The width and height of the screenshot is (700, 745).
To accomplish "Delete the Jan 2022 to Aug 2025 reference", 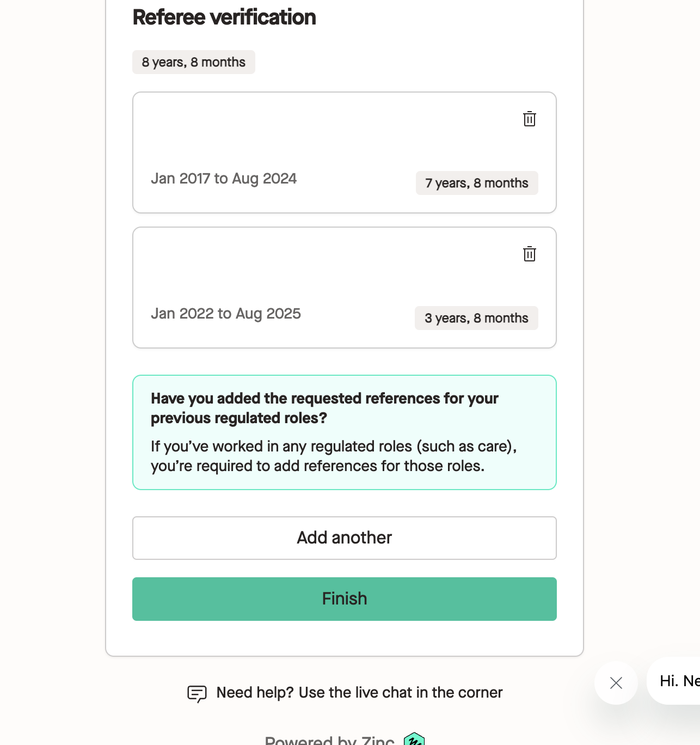I will (x=530, y=254).
